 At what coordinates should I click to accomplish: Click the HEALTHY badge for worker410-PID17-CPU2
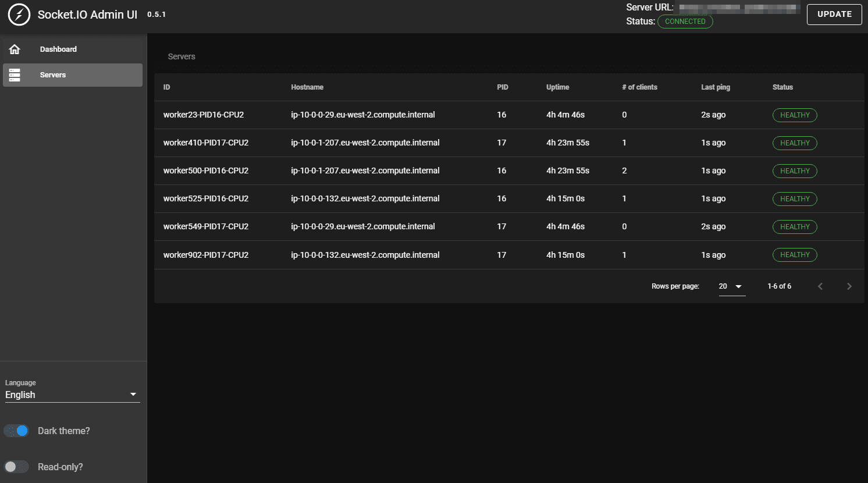pyautogui.click(x=795, y=143)
